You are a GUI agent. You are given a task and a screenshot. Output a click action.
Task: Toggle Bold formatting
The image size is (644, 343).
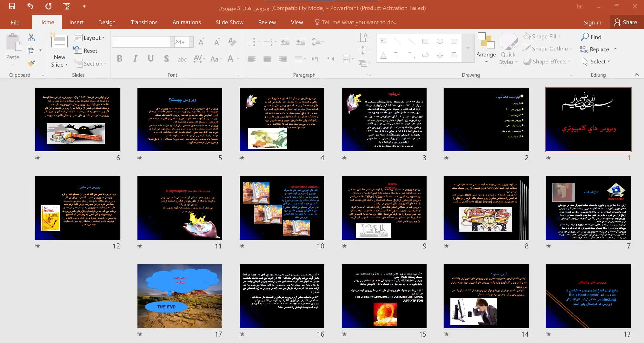pyautogui.click(x=120, y=58)
